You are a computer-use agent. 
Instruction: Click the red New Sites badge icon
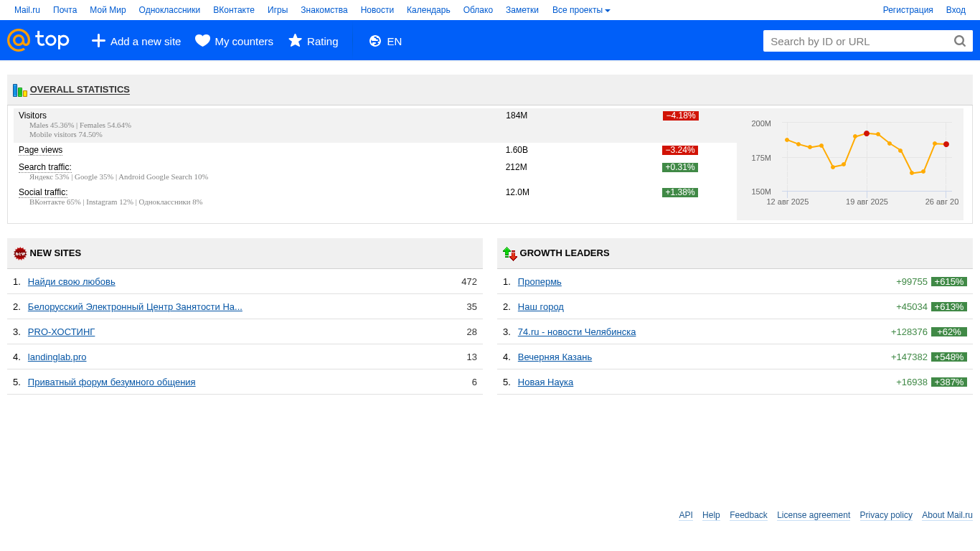[20, 253]
